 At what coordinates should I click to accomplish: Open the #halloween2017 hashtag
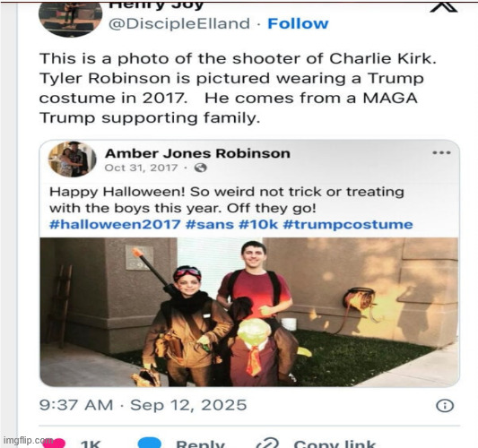point(115,225)
